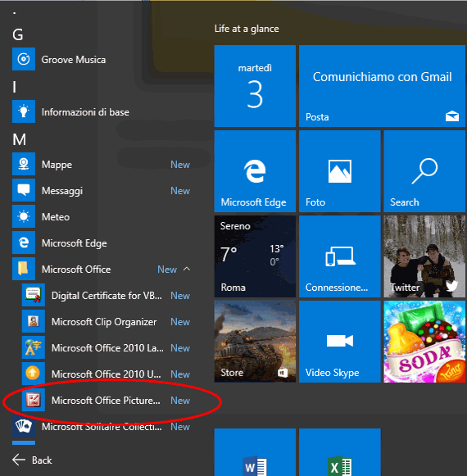Open Groove Musica app icon
The image size is (467, 476).
[24, 59]
